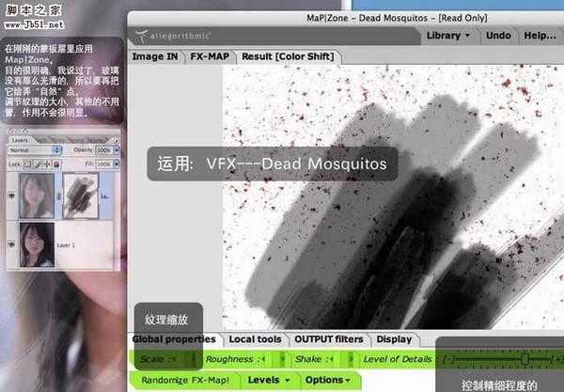Switch to the FX-MAP tab

pos(210,56)
